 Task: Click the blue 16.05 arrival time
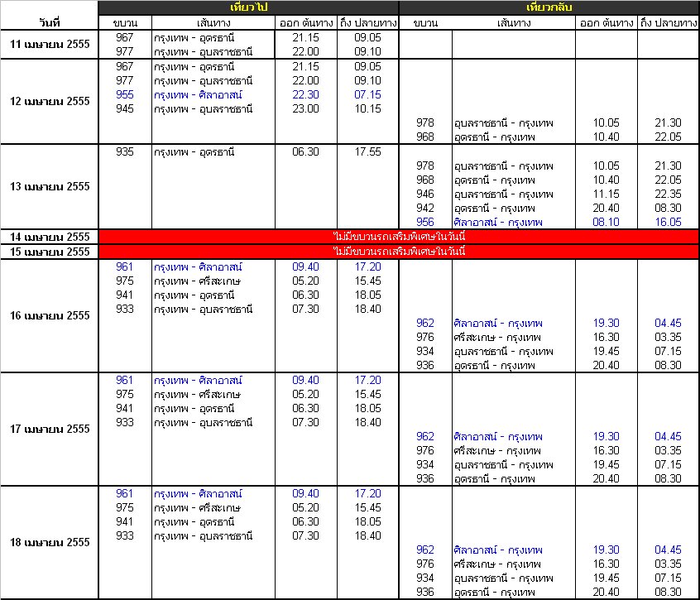(x=668, y=222)
